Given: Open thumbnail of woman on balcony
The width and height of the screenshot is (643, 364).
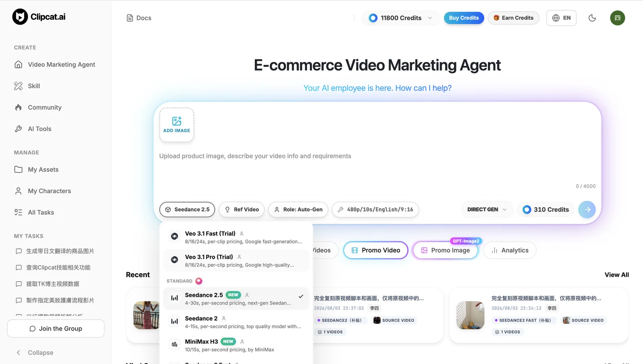Looking at the screenshot, I should [146, 315].
